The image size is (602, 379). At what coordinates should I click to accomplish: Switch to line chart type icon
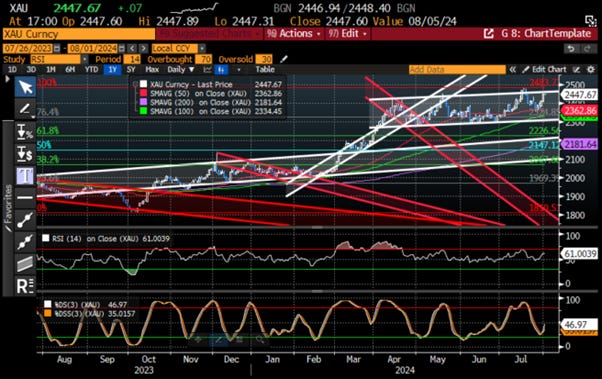click(x=208, y=70)
